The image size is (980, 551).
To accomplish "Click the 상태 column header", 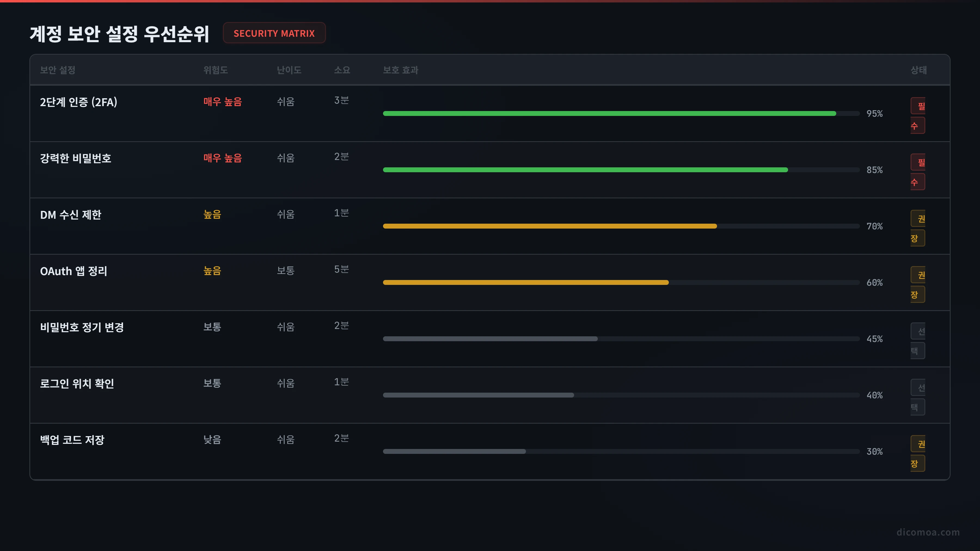I will point(918,70).
